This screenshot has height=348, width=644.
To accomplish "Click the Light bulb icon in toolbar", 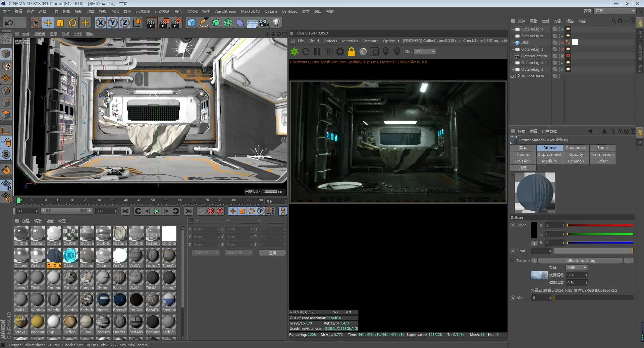I will [276, 23].
